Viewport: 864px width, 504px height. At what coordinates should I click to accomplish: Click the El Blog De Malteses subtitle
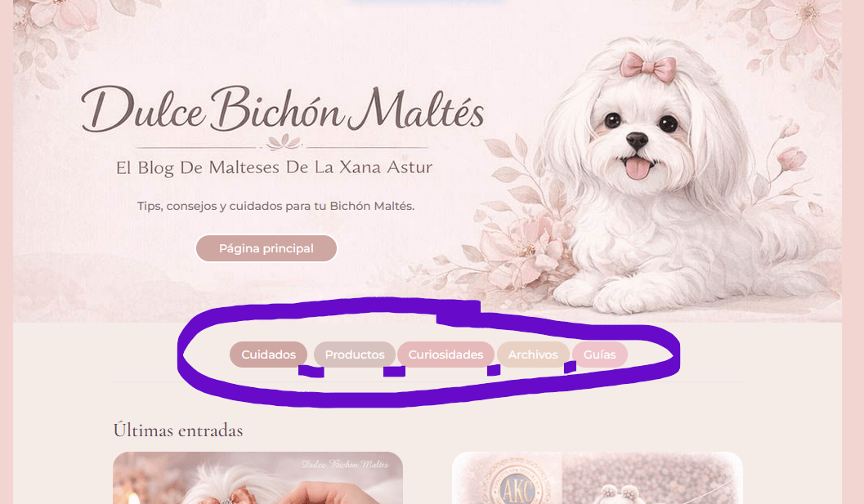274,167
